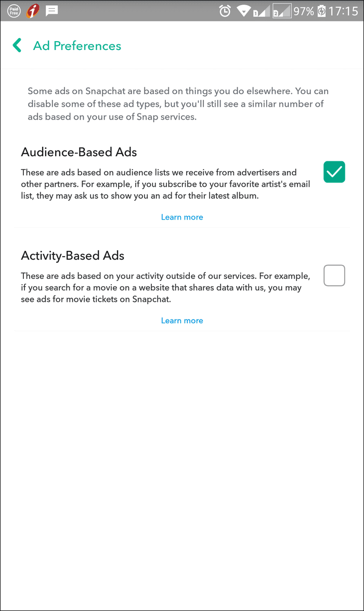Tap the SIM 2 signal strength icon
The width and height of the screenshot is (364, 611).
pyautogui.click(x=281, y=11)
